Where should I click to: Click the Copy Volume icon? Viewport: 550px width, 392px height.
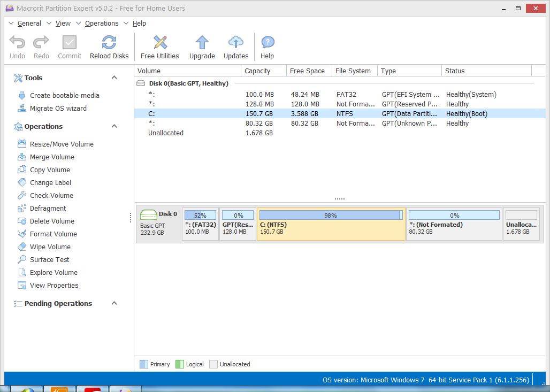(x=22, y=170)
